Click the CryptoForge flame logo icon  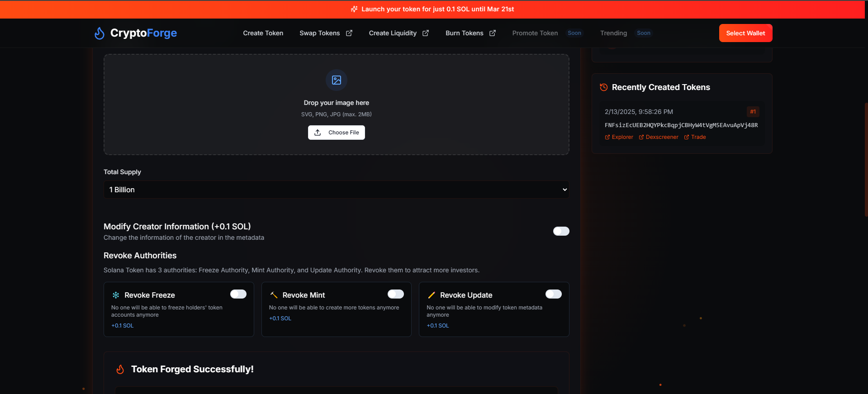tap(100, 33)
